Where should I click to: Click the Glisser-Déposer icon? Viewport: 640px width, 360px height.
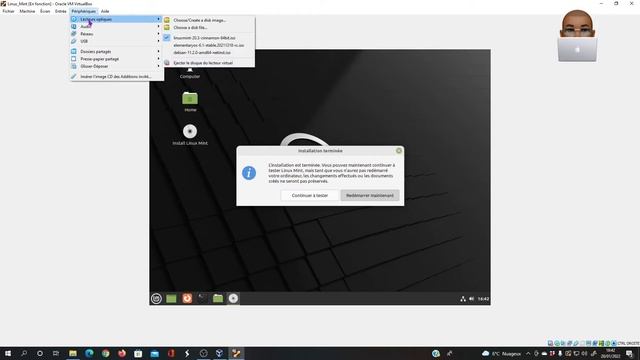pos(74,66)
